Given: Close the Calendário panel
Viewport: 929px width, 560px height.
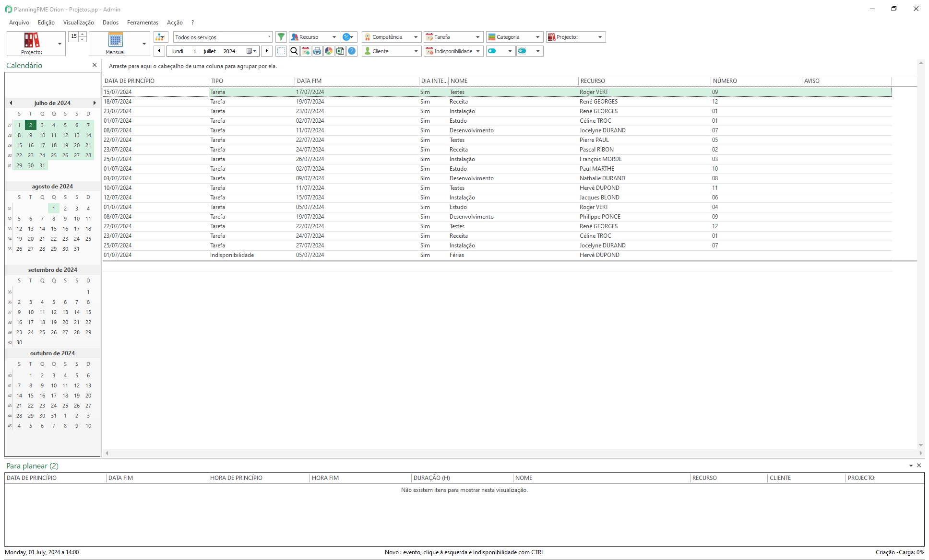Looking at the screenshot, I should 95,65.
